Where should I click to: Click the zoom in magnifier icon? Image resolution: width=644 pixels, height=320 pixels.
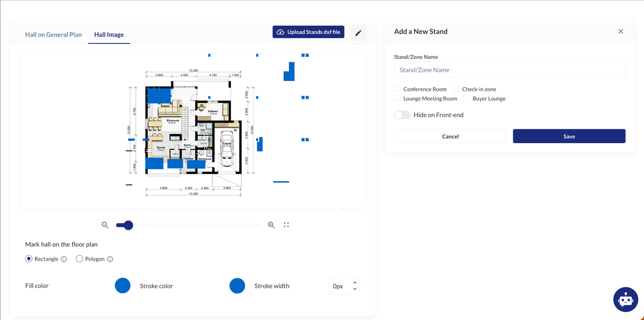click(x=271, y=225)
